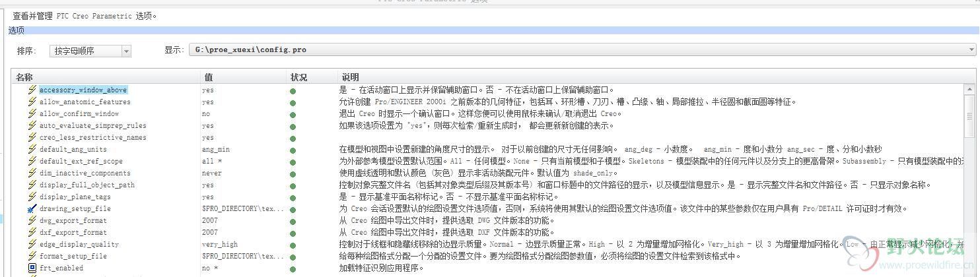980x277 pixels.
Task: Select the dim_inactive_components option name
Action: [85, 173]
